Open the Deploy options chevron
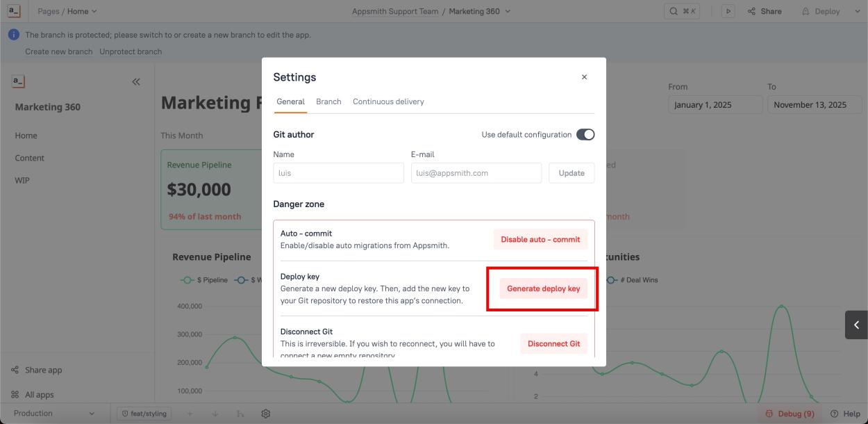The width and height of the screenshot is (868, 424). tap(857, 10)
